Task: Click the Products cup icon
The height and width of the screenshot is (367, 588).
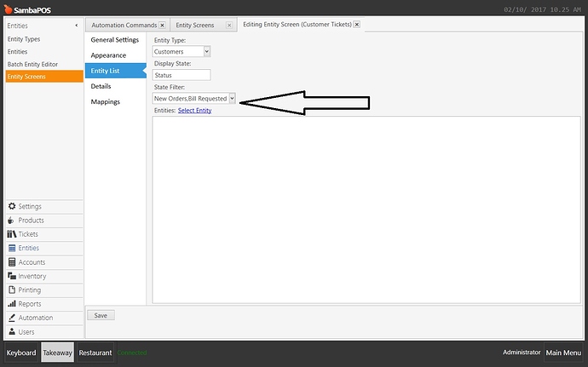Action: 11,220
